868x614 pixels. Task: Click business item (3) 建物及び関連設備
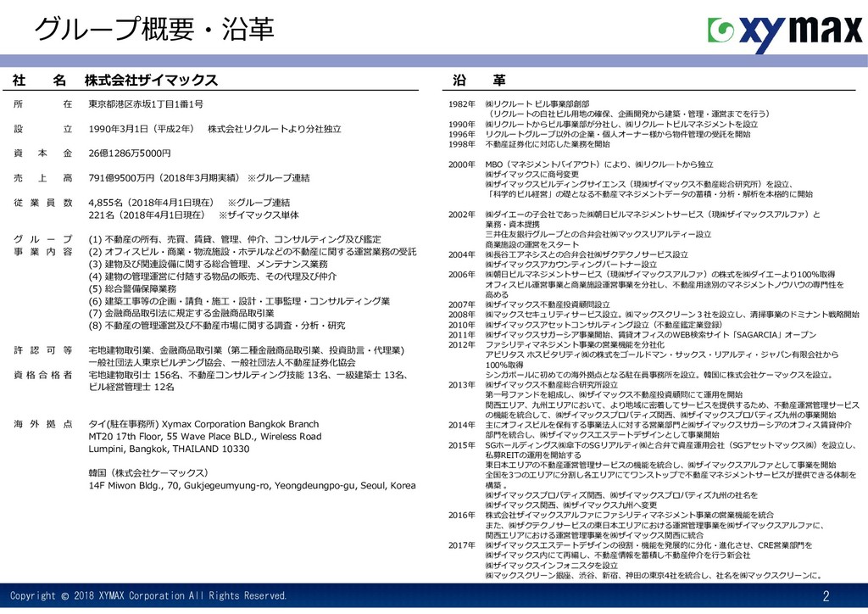[209, 264]
